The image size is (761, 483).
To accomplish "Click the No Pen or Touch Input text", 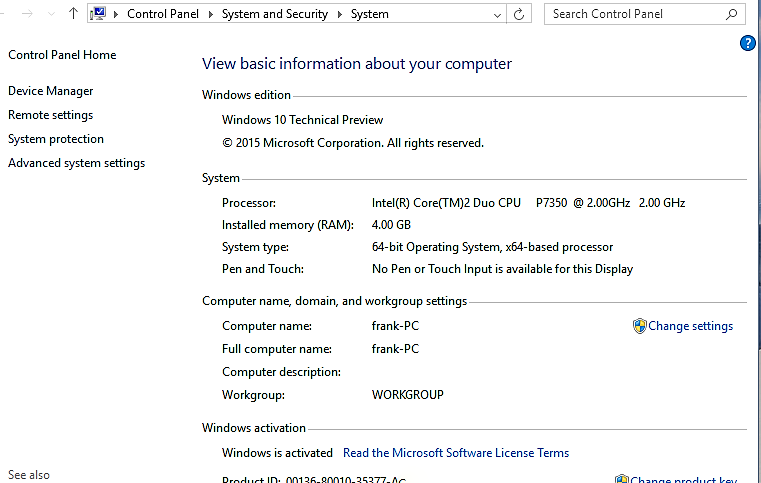I will point(502,269).
